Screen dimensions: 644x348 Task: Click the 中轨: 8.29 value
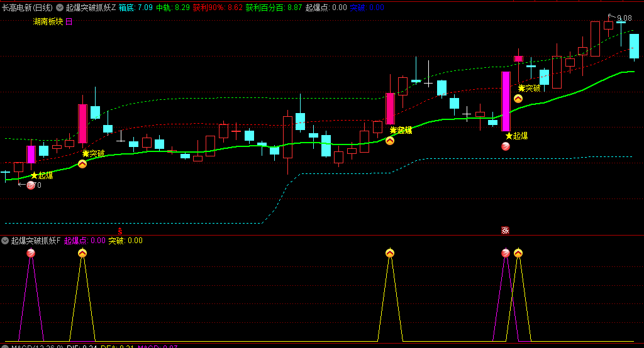tap(173, 8)
